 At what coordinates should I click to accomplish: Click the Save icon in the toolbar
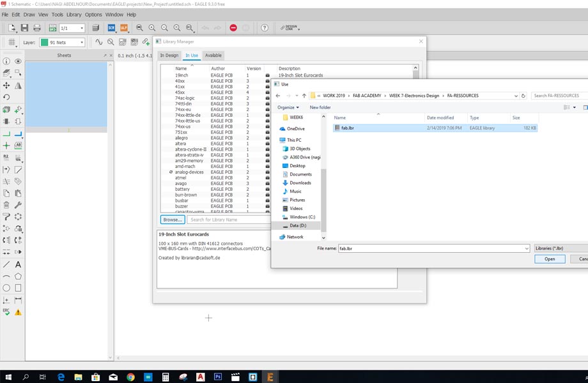[24, 27]
